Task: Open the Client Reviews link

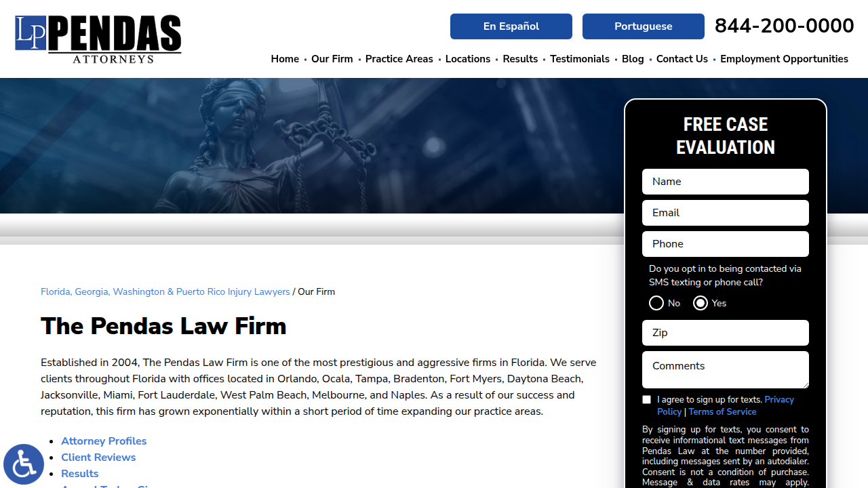Action: tap(98, 457)
